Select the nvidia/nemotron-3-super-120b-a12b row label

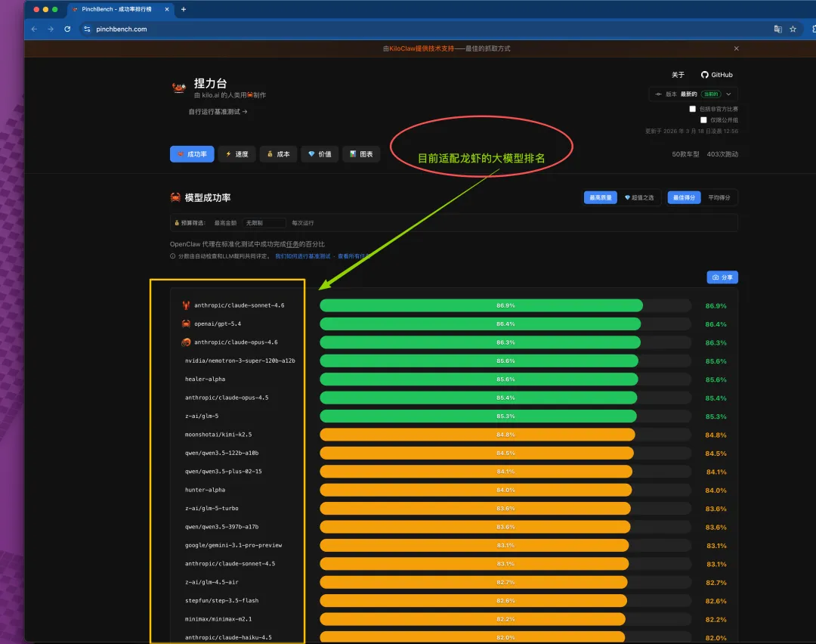click(240, 361)
